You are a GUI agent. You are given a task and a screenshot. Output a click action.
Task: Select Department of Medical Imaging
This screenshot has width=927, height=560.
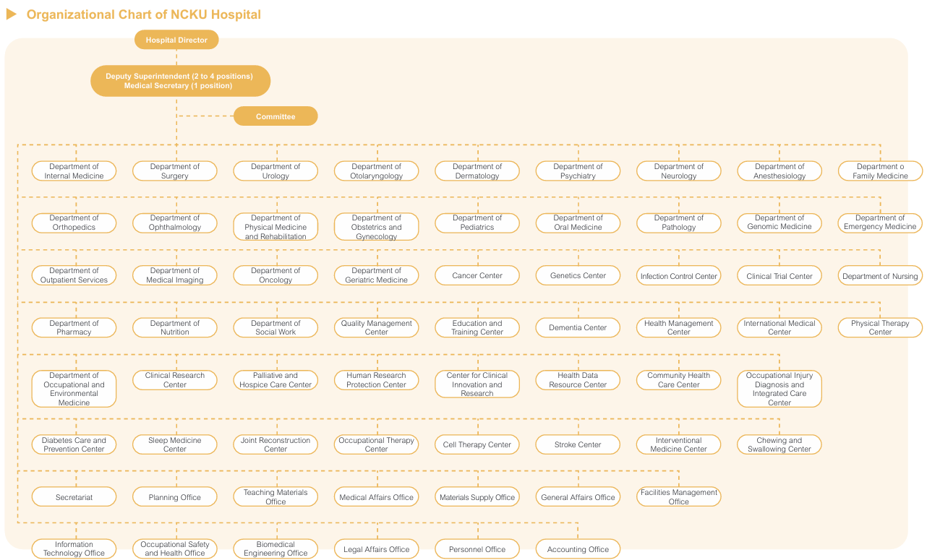[x=175, y=275]
